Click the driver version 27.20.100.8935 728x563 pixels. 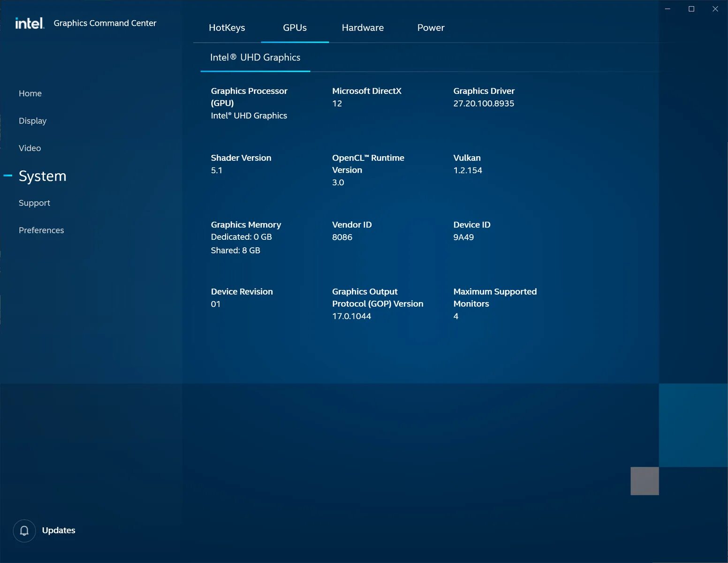coord(484,103)
